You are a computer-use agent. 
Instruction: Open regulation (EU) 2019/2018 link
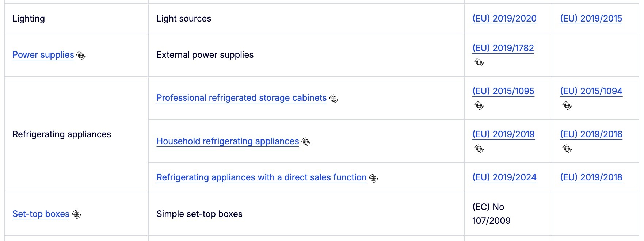(x=591, y=177)
